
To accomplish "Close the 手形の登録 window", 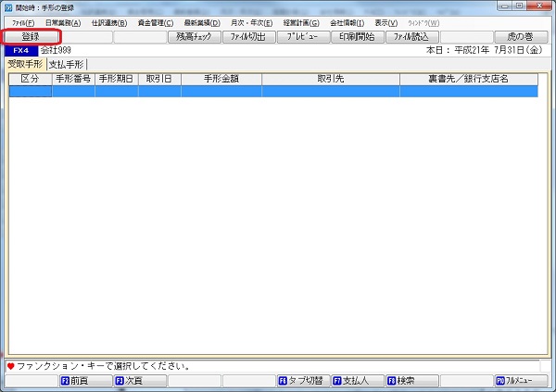I will [539, 6].
